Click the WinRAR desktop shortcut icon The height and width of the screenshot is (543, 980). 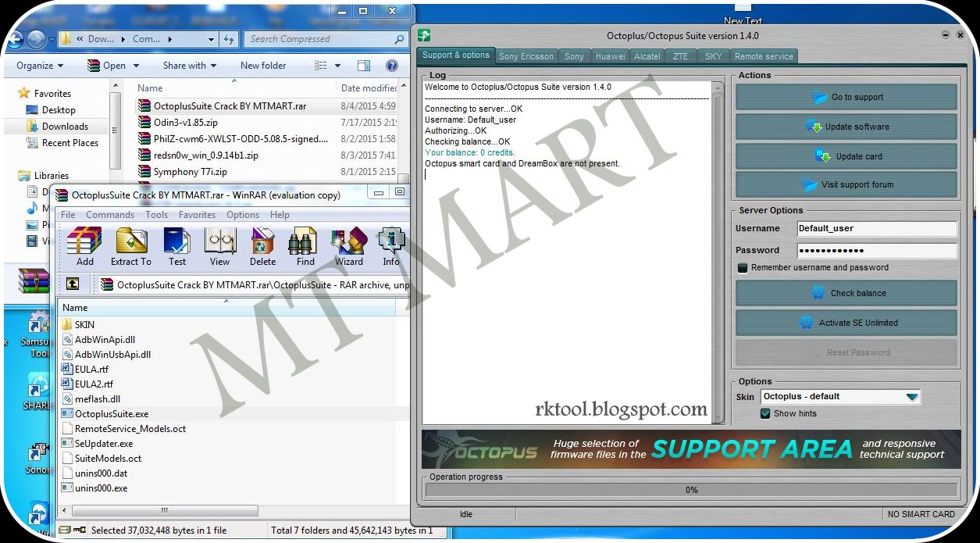click(34, 280)
